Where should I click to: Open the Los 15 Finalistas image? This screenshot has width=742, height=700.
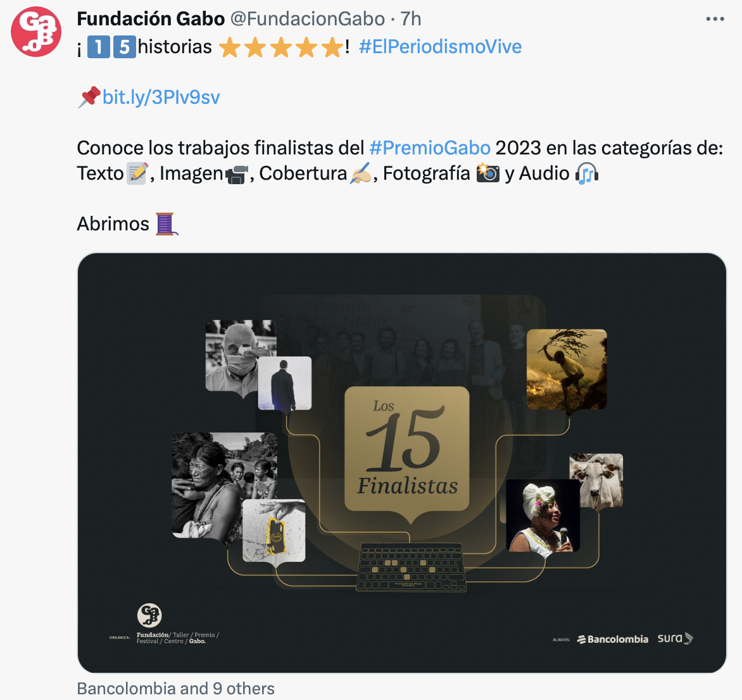click(402, 463)
